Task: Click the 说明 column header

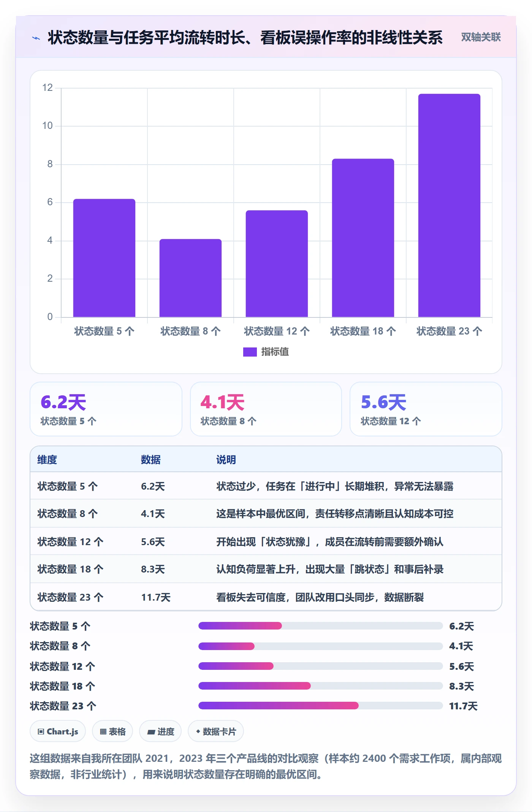Action: (x=226, y=460)
